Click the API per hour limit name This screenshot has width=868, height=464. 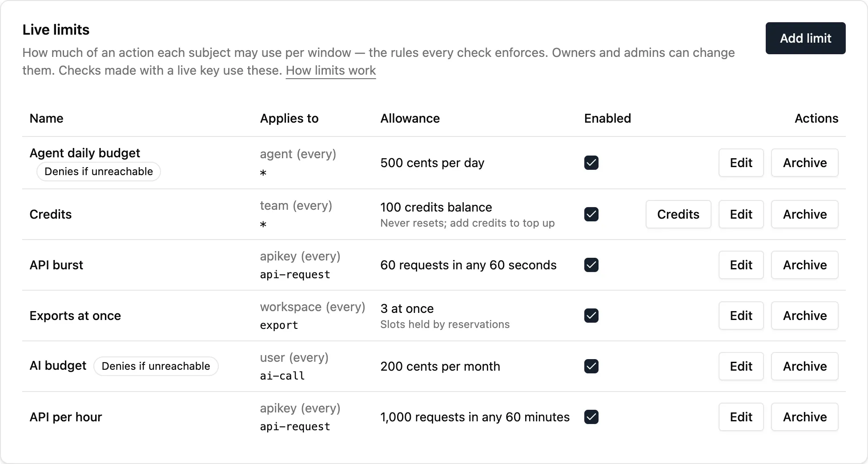coord(66,417)
